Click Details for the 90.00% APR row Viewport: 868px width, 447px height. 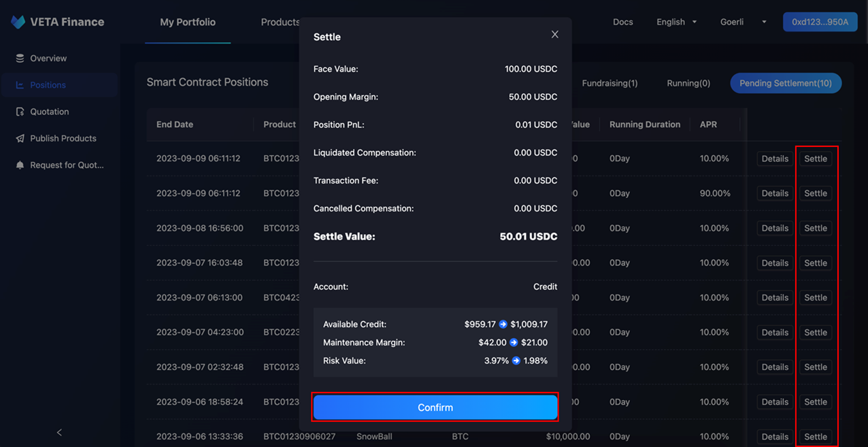(x=774, y=193)
